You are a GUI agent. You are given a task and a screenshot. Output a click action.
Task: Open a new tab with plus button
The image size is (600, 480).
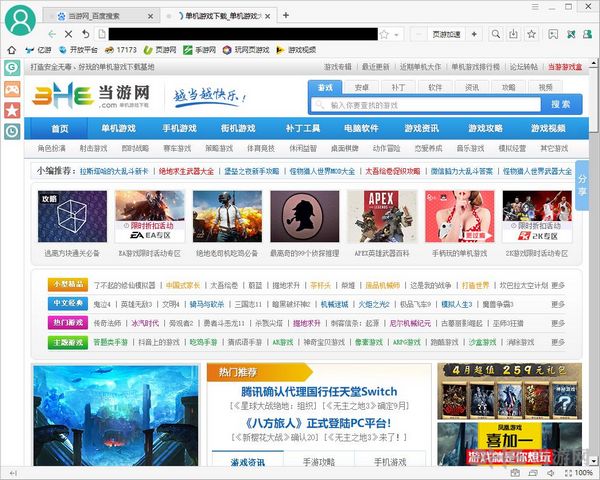pyautogui.click(x=285, y=15)
